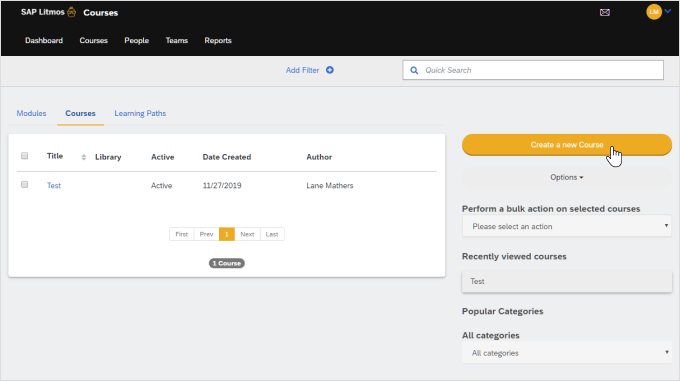This screenshot has width=680, height=381.
Task: Open the Options dropdown
Action: [x=566, y=177]
